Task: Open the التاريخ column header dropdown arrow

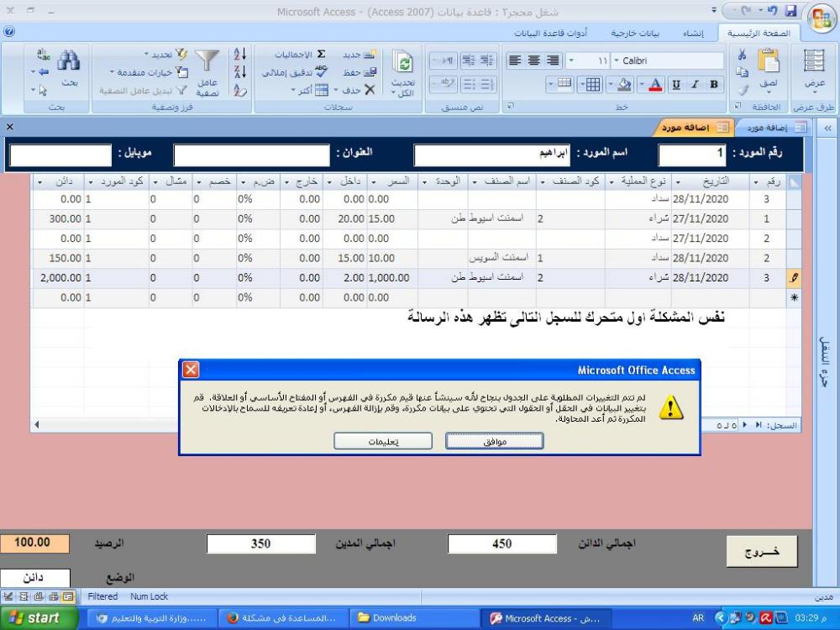Action: pyautogui.click(x=678, y=182)
